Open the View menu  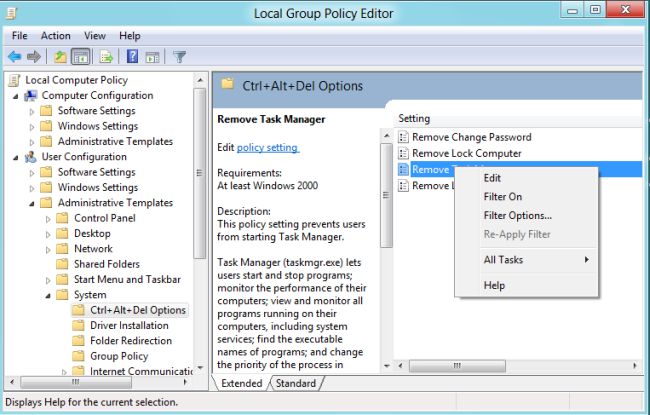tap(95, 36)
